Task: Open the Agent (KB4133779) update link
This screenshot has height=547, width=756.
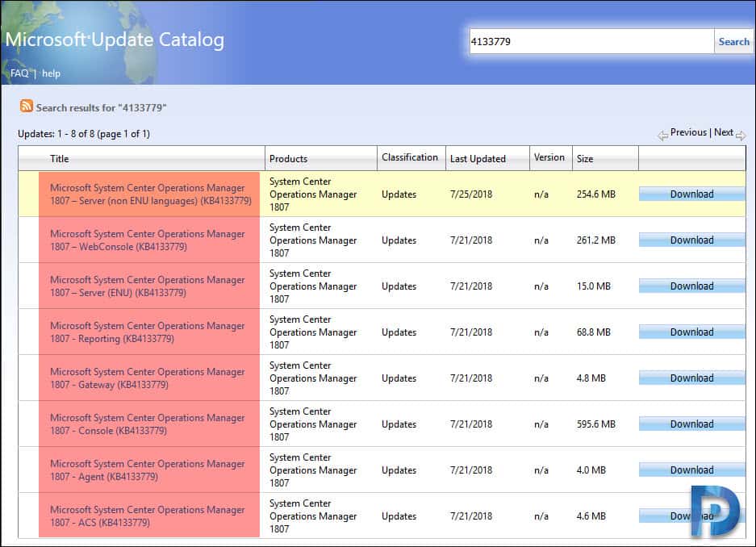Action: click(147, 470)
